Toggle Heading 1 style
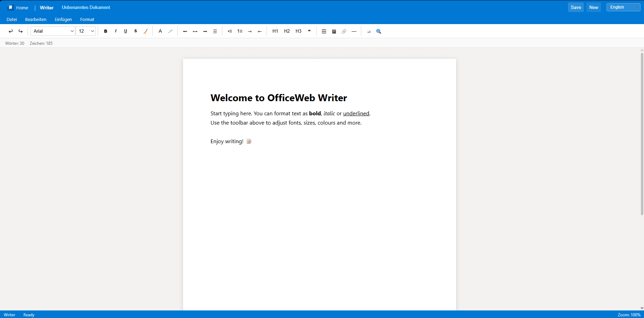The height and width of the screenshot is (318, 644). [275, 31]
